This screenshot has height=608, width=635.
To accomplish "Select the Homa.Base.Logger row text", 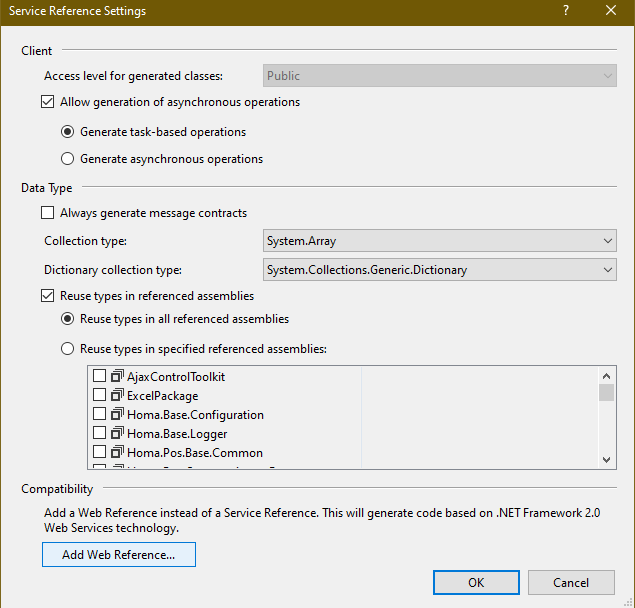I will [x=177, y=434].
